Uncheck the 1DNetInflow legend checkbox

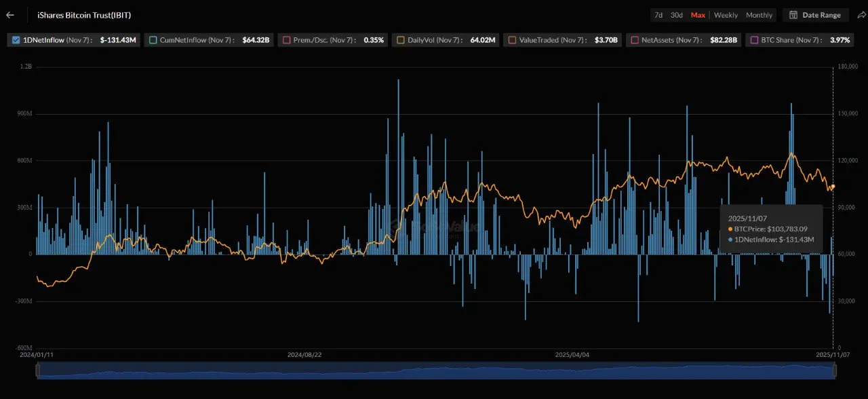(16, 40)
